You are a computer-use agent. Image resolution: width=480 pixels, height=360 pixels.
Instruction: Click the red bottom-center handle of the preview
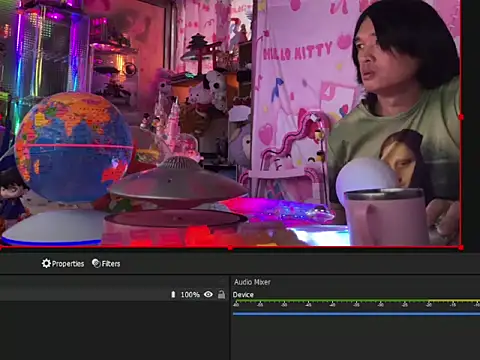coord(230,248)
